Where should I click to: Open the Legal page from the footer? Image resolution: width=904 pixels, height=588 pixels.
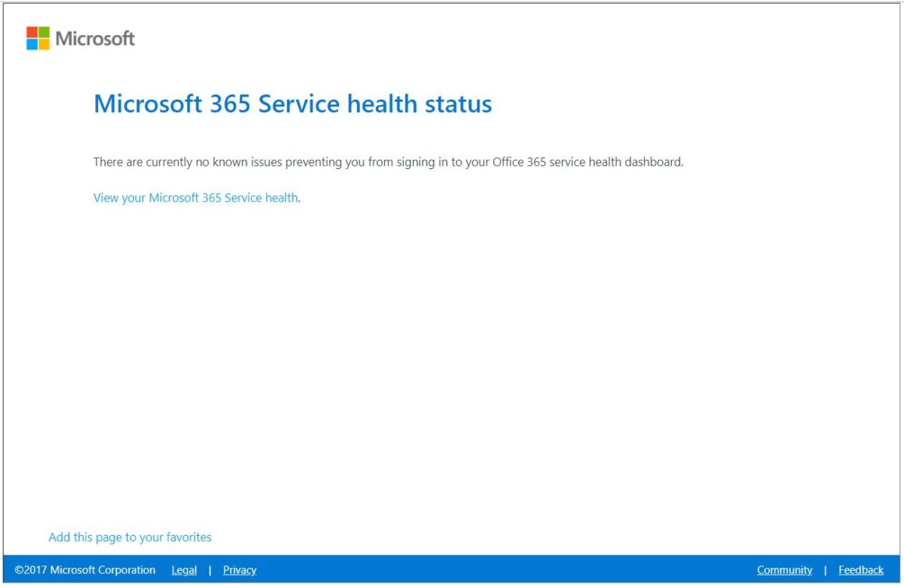[184, 569]
